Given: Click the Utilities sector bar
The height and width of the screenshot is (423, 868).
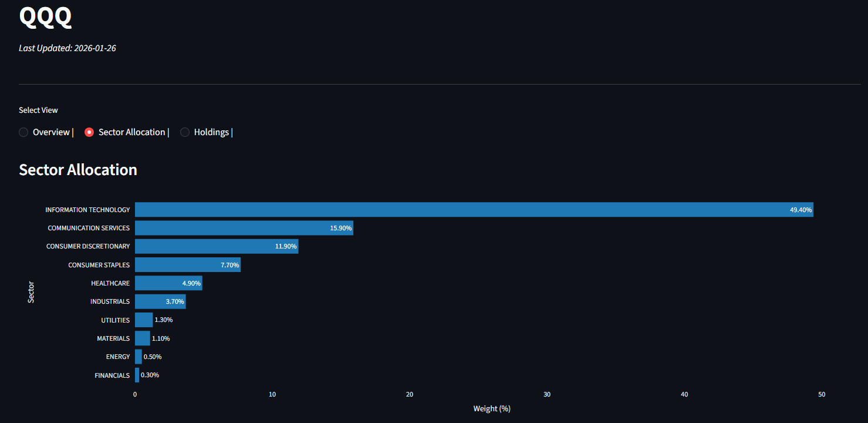Looking at the screenshot, I should coord(143,320).
